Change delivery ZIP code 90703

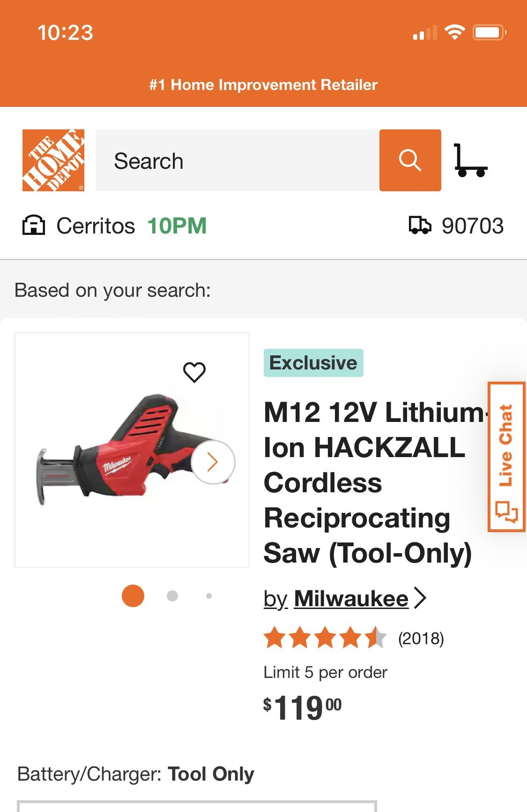coord(472,226)
